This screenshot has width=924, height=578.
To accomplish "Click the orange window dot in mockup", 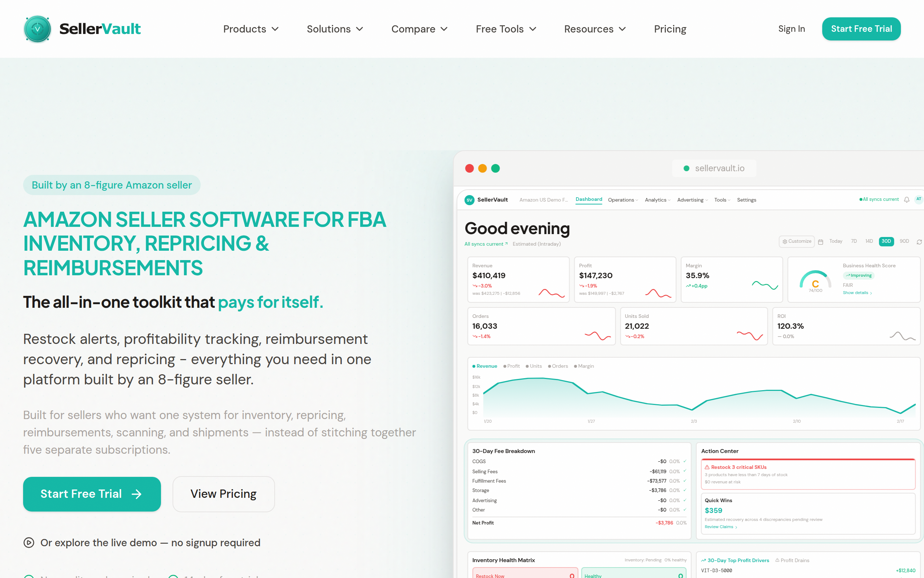I will (483, 169).
